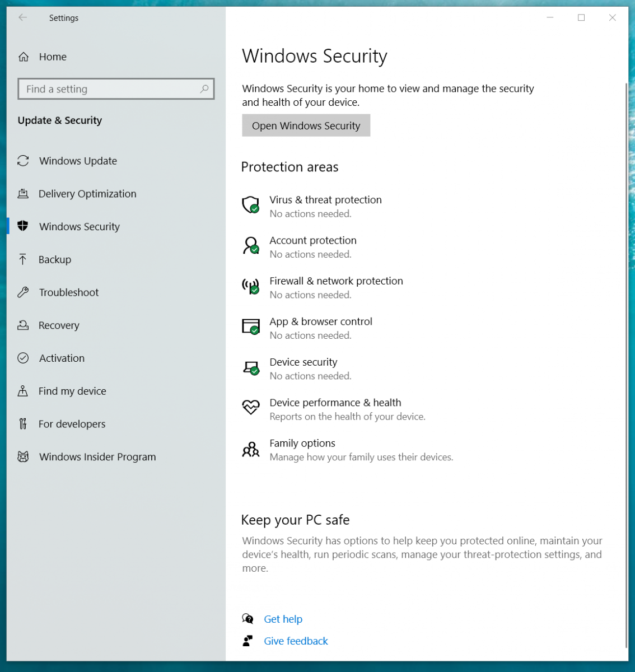This screenshot has width=635, height=672.
Task: Click the Open Windows Security button
Action: (306, 125)
